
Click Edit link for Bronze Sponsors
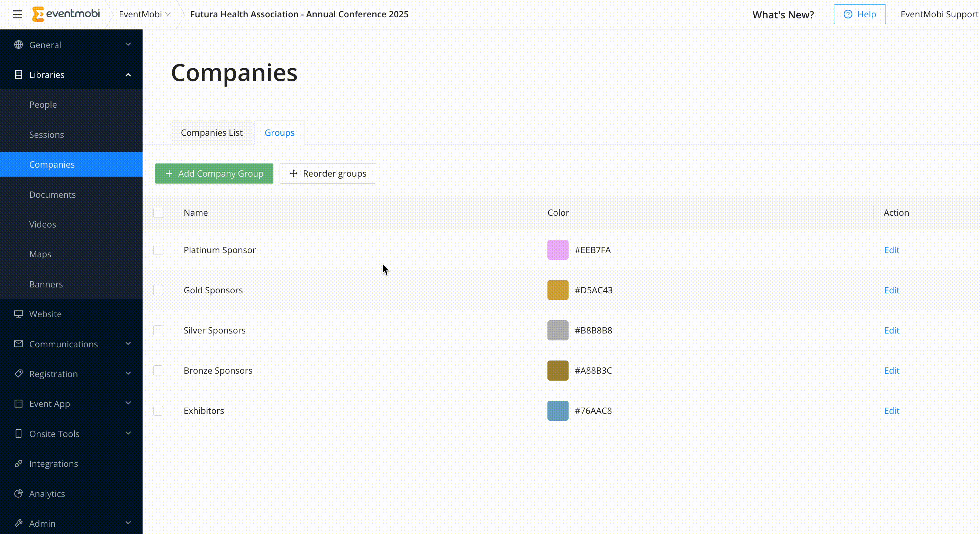(x=891, y=370)
